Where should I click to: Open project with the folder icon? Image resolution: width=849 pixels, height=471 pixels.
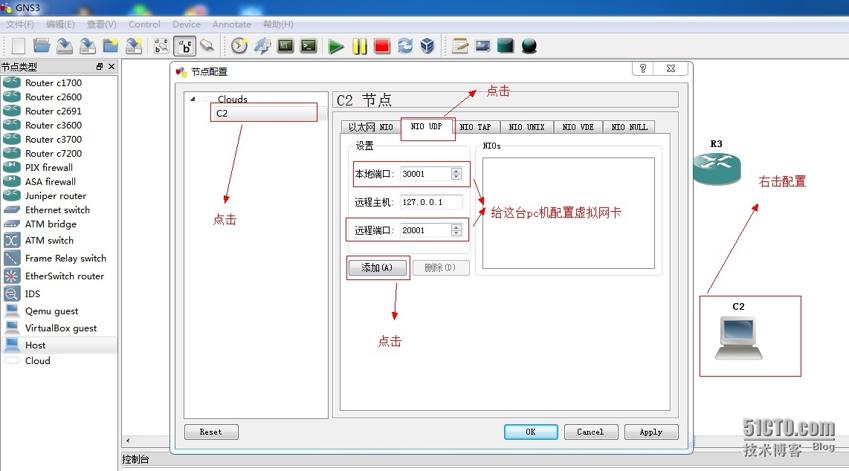tap(42, 46)
